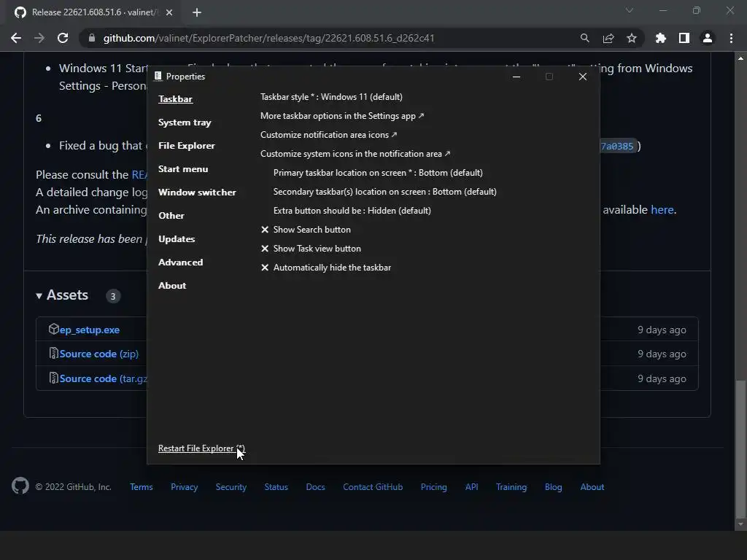The width and height of the screenshot is (747, 560).
Task: Open Privacy footer link
Action: click(x=184, y=486)
